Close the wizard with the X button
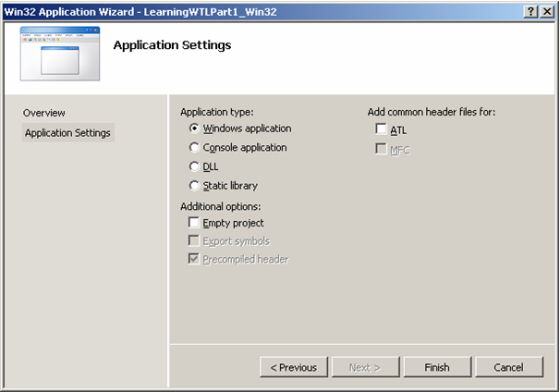 click(547, 12)
